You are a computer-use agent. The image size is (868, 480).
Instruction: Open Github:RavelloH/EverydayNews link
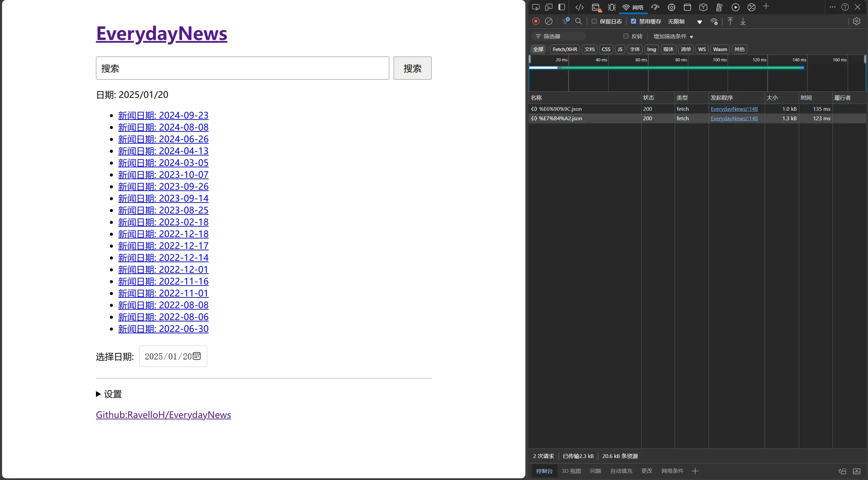163,415
